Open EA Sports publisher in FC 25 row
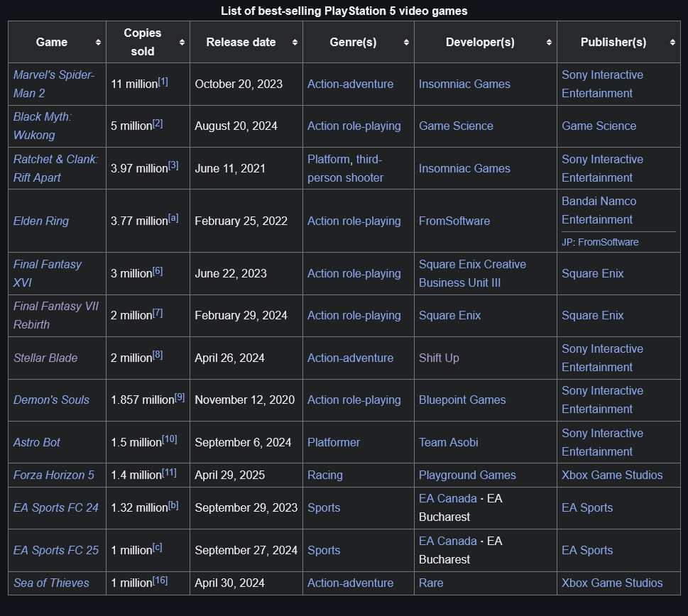The image size is (688, 616). coord(587,550)
